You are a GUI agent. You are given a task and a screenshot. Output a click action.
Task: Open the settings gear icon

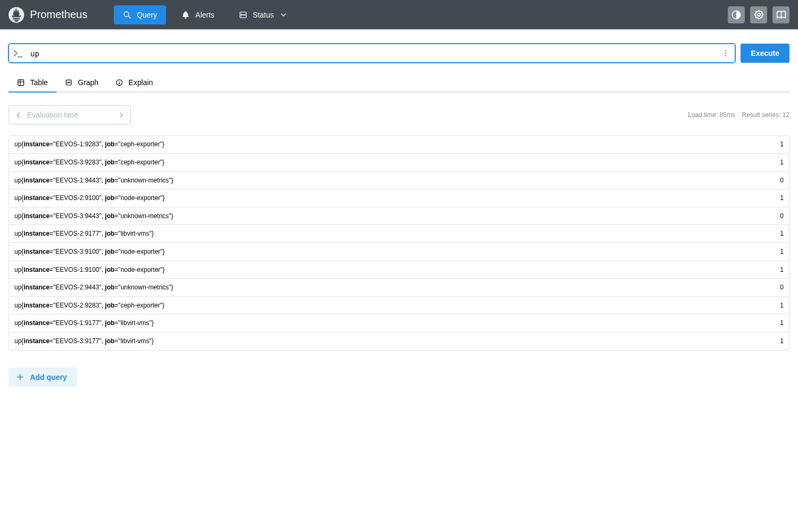point(759,15)
